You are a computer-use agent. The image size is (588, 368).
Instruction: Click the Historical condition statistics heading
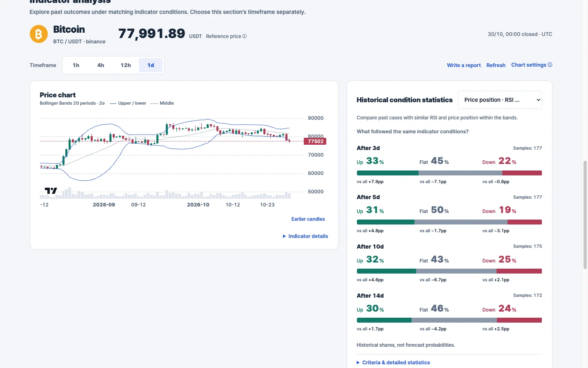coord(405,100)
